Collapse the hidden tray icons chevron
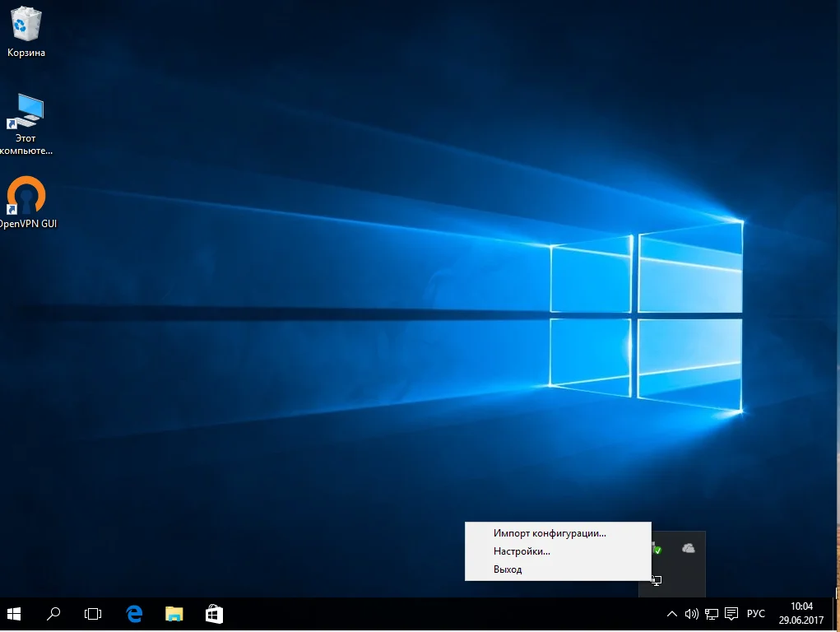 [x=671, y=614]
